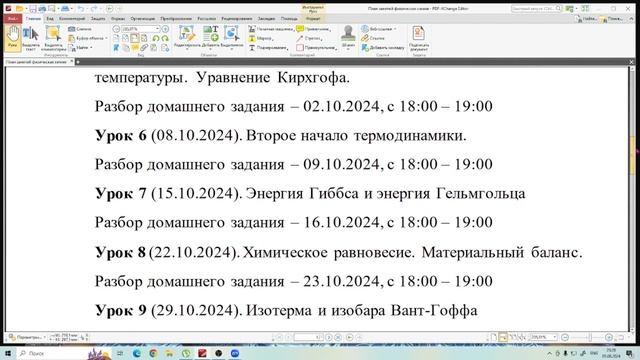
Task: Choose the Typewriter comment tool
Action: (x=271, y=29)
